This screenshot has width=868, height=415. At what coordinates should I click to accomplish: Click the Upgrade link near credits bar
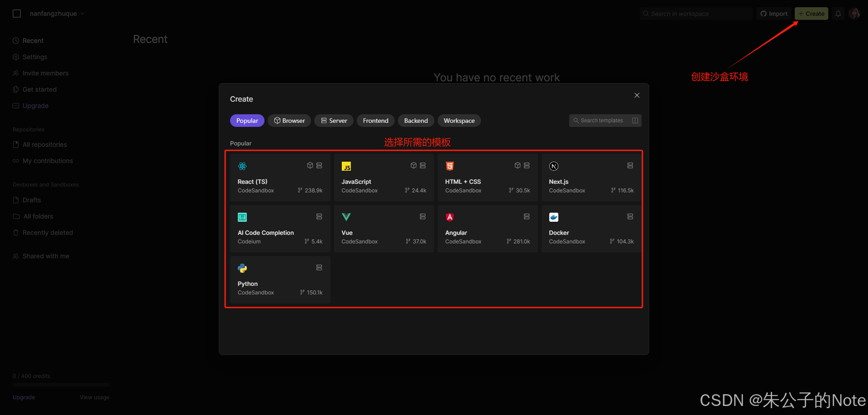pyautogui.click(x=24, y=397)
